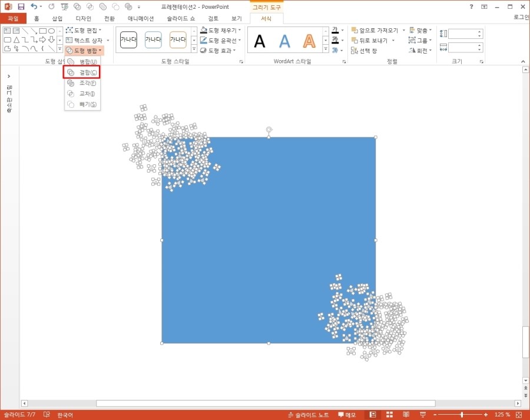The image size is (530, 420).
Task: Click the Undo arrow icon
Action: [x=34, y=6]
